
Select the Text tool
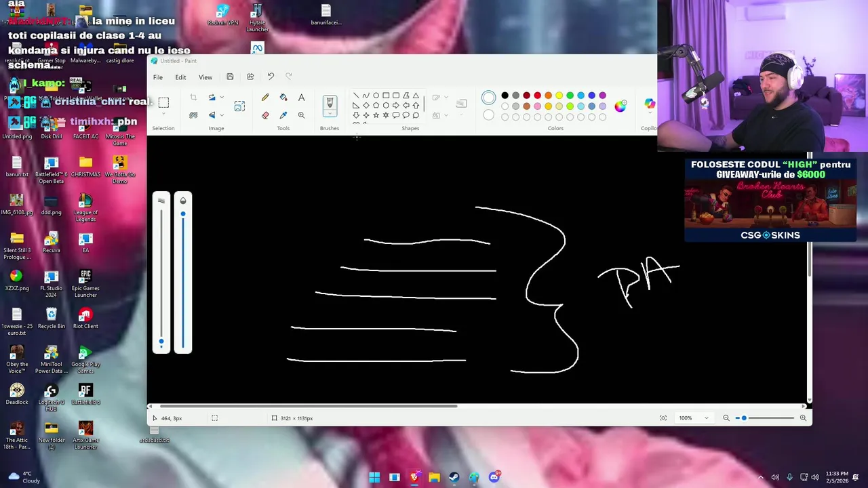point(301,98)
